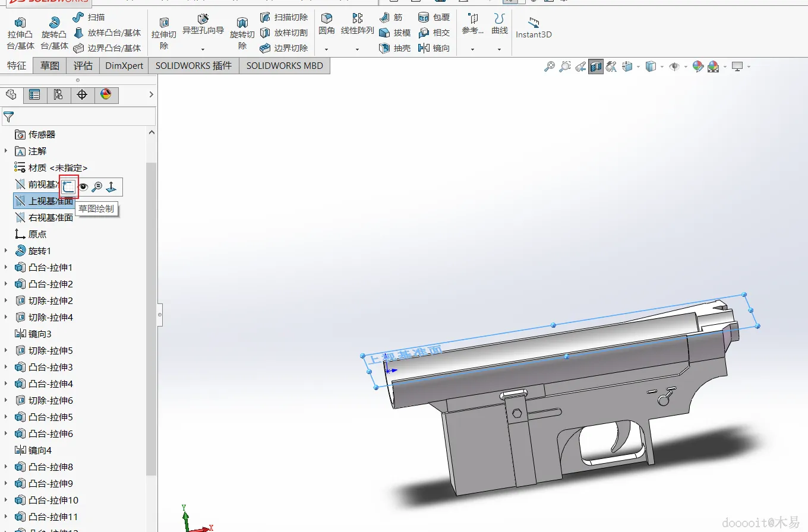This screenshot has width=808, height=532.
Task: Select 右视基准面 in the feature tree
Action: coord(50,217)
